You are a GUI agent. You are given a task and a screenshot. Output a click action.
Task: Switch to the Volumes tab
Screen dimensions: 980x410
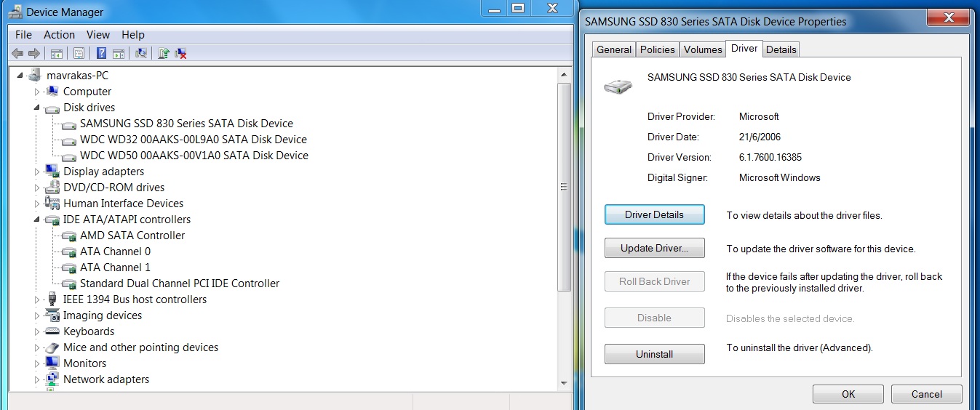click(x=703, y=49)
